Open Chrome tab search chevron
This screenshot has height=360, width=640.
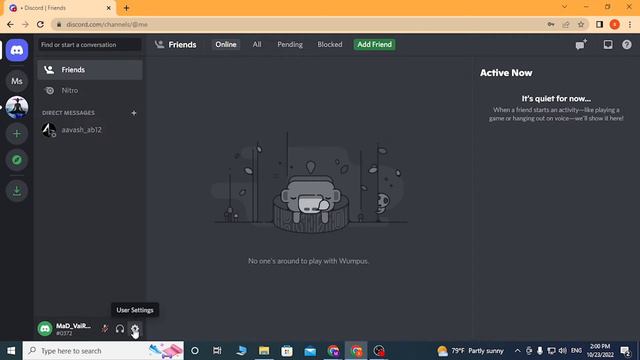[x=564, y=7]
